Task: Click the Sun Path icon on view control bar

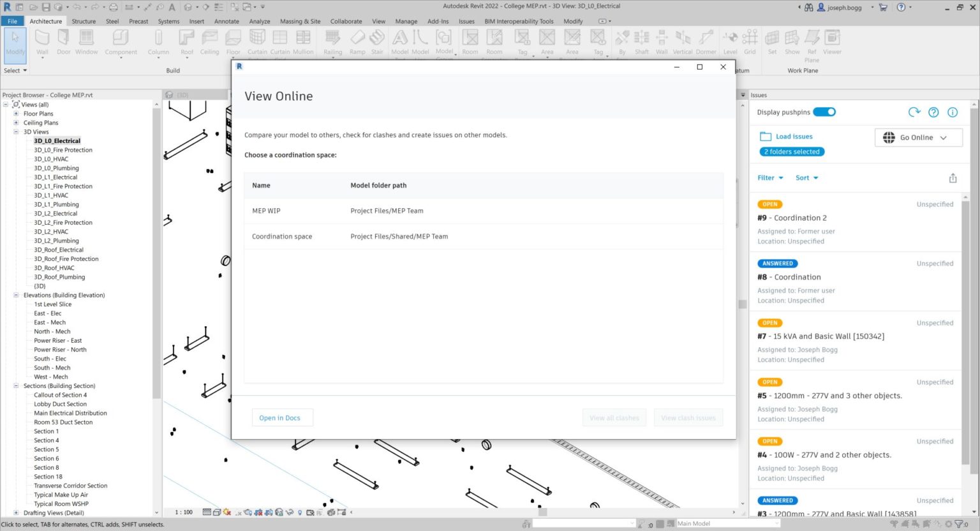Action: point(226,511)
